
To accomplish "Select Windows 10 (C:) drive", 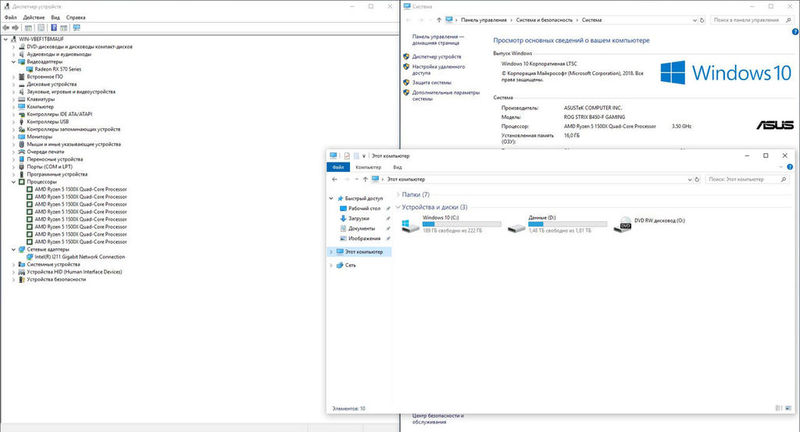I will (451, 224).
